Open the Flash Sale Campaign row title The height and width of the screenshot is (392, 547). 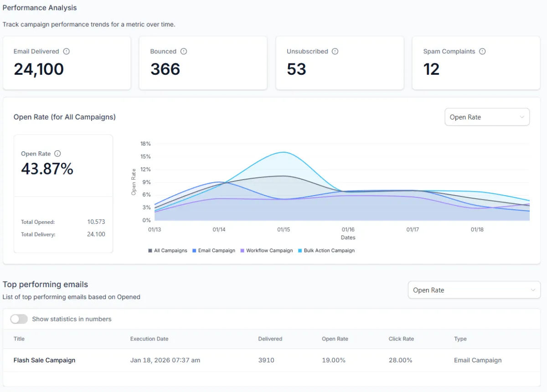pos(44,360)
